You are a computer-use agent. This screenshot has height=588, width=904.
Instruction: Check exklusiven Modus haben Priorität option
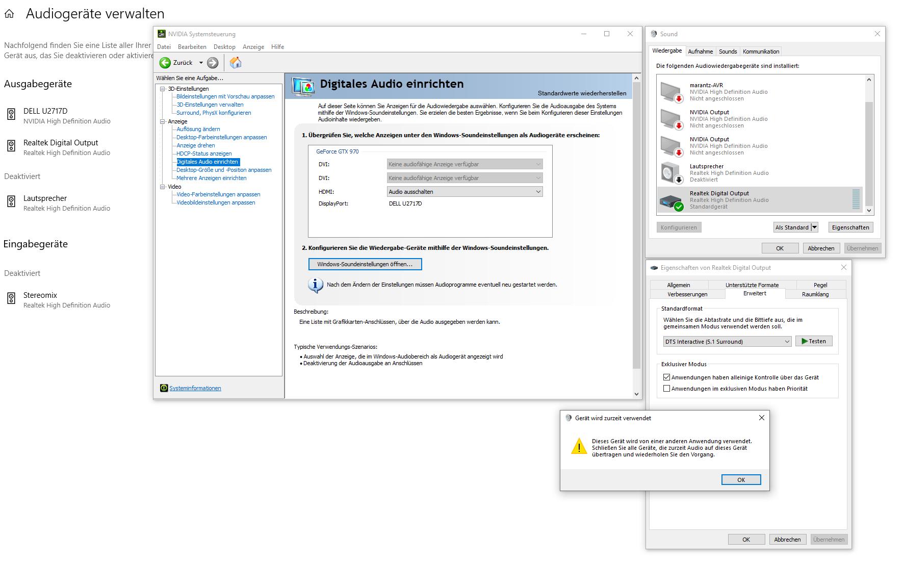[x=666, y=389]
